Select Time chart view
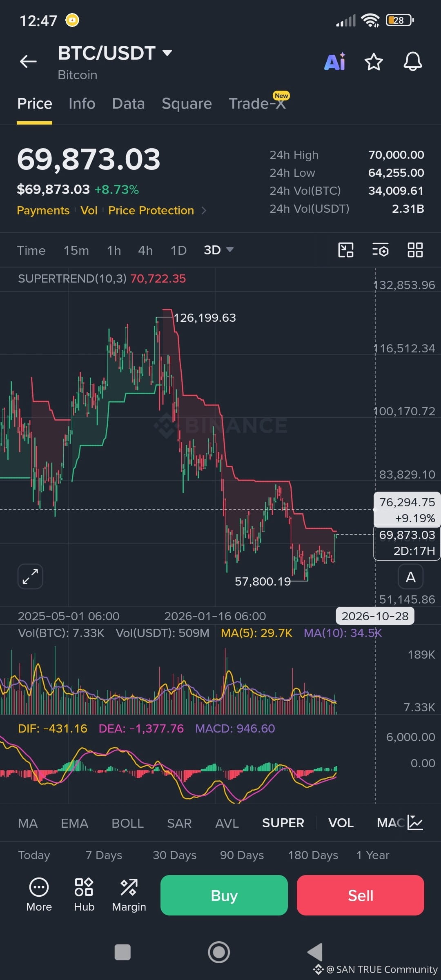 31,250
